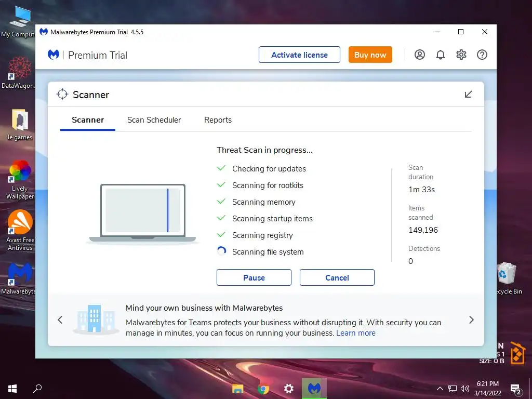Click the scan duration value 1m 33s
This screenshot has height=399, width=532.
coord(421,190)
